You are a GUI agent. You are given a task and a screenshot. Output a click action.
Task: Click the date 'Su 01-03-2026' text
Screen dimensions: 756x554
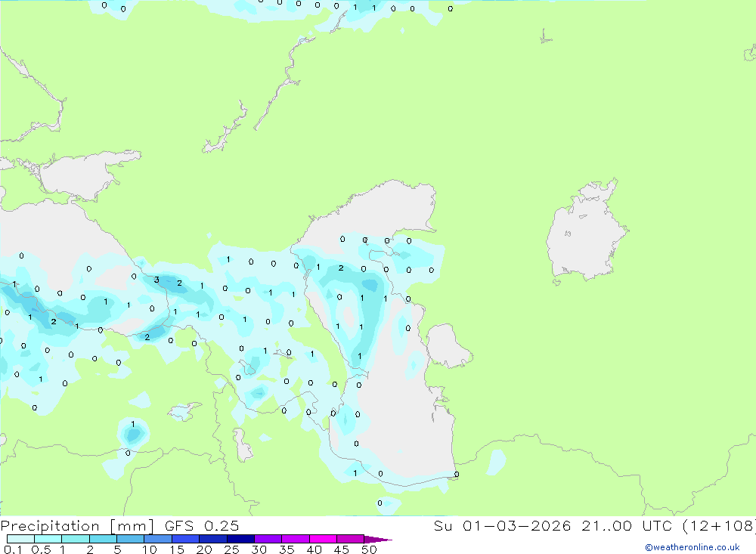tap(503, 525)
